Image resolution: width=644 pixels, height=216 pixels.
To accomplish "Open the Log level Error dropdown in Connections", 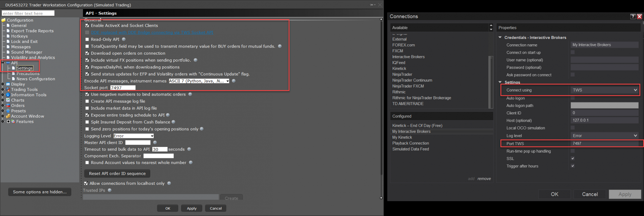I will coord(605,136).
